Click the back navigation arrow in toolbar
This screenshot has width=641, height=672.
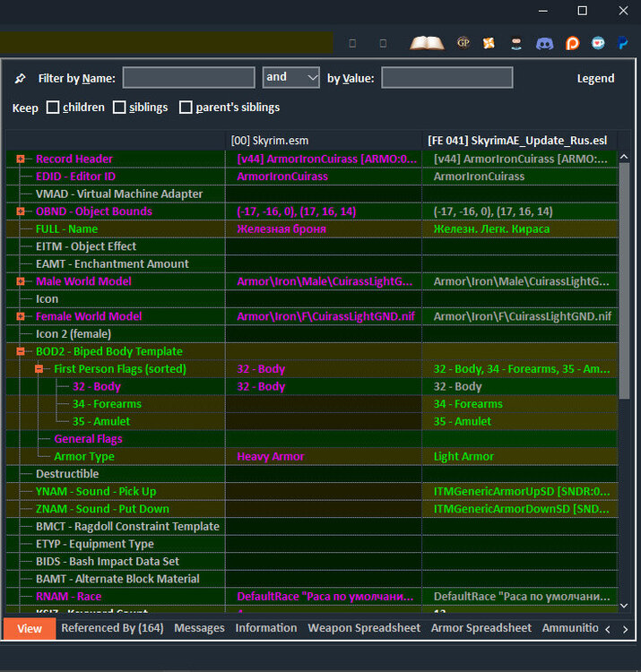point(352,43)
